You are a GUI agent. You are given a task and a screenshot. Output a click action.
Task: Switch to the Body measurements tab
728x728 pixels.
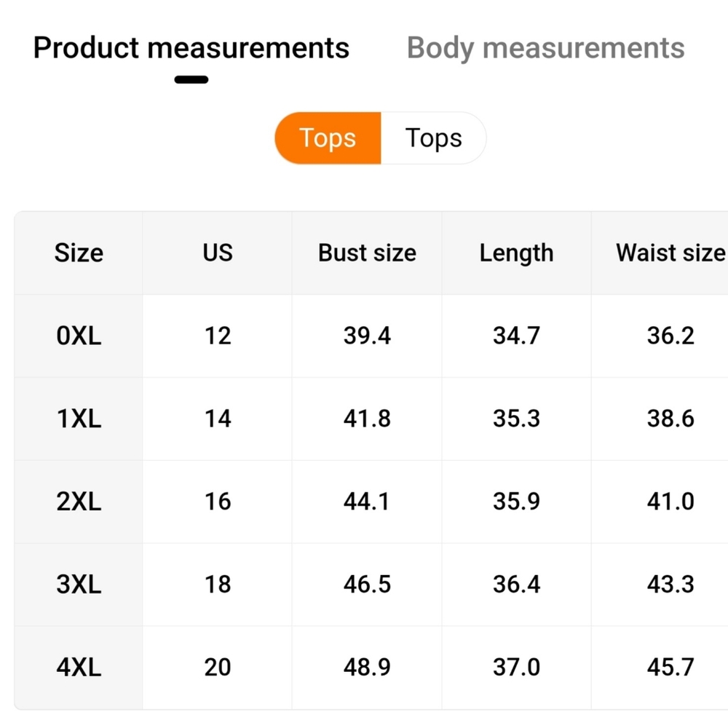click(545, 48)
